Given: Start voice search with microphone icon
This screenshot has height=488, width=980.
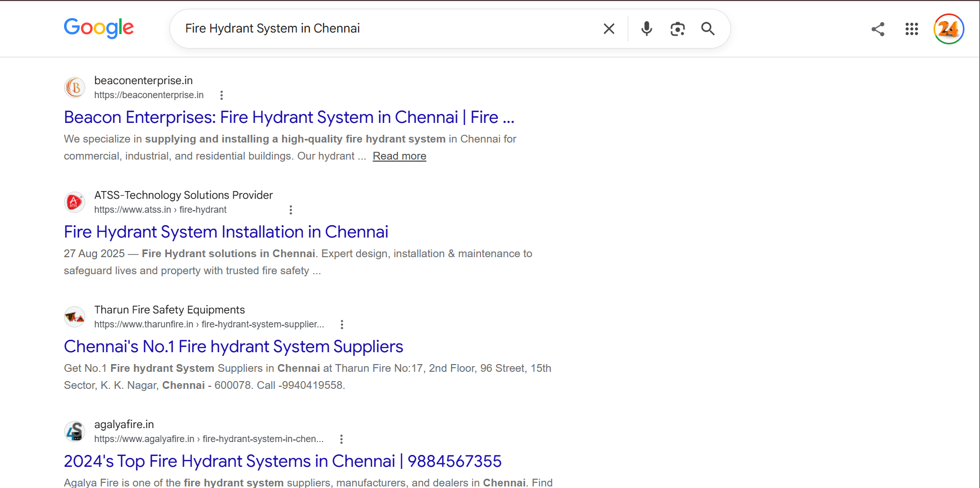Looking at the screenshot, I should tap(646, 29).
